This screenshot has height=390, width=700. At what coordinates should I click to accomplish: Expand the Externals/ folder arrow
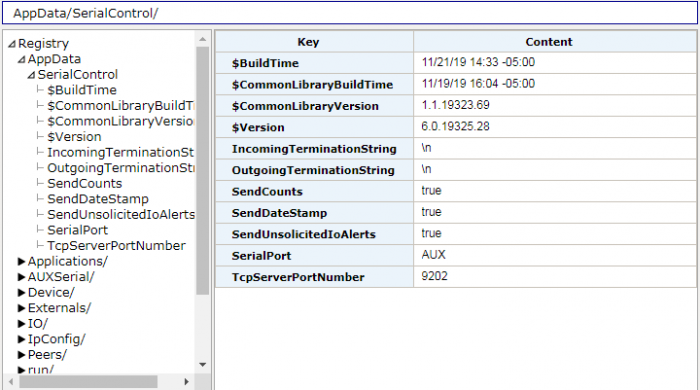(21, 308)
